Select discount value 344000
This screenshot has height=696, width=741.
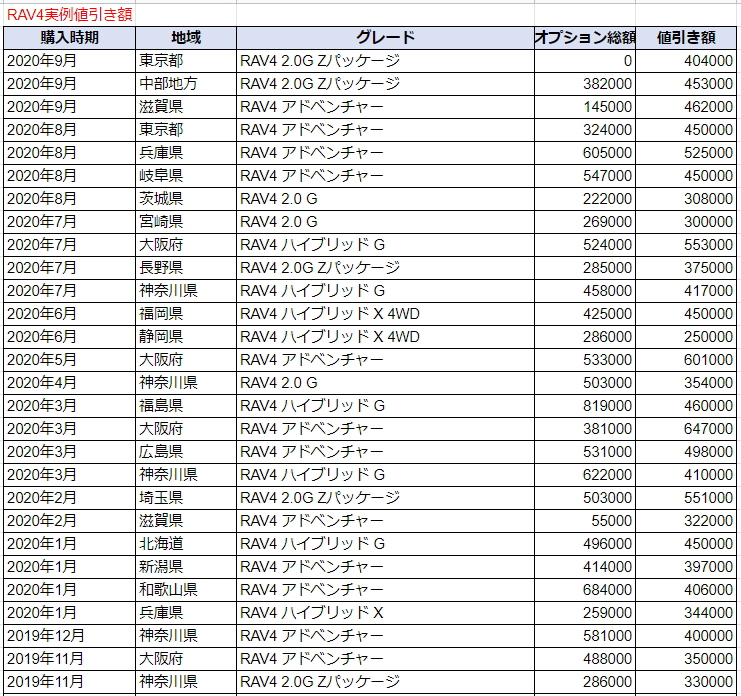pyautogui.click(x=686, y=613)
